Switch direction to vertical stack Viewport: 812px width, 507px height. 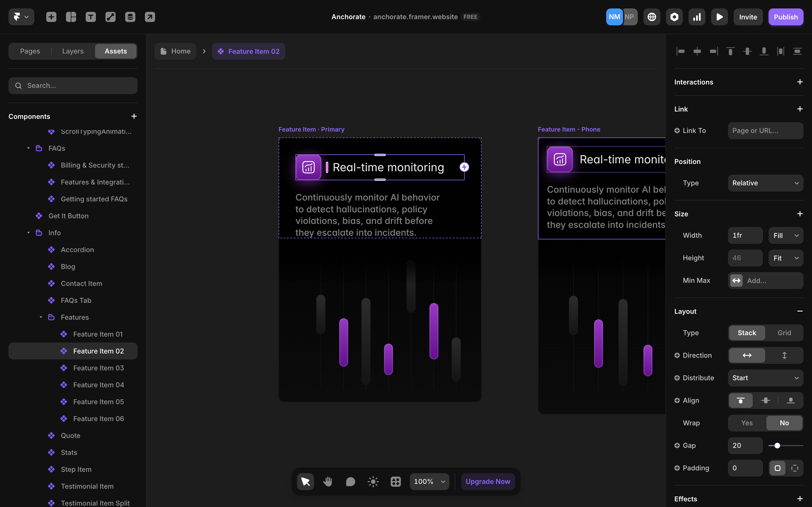click(784, 355)
